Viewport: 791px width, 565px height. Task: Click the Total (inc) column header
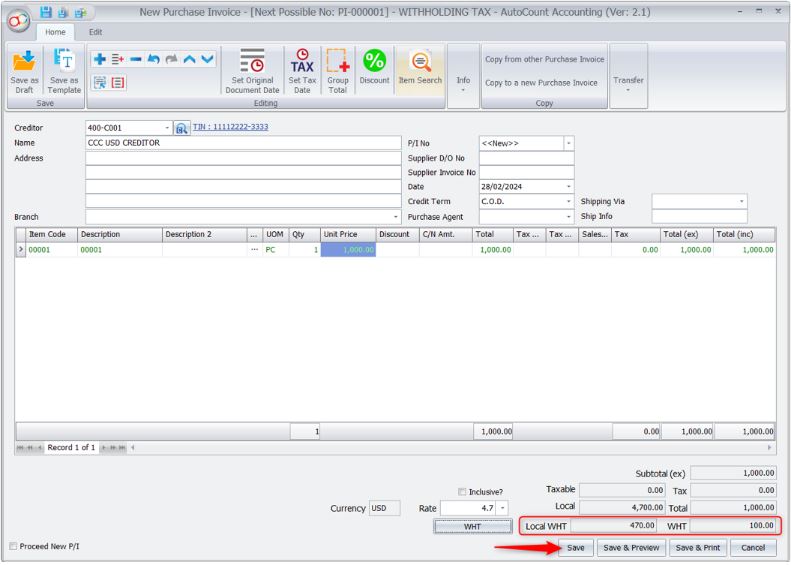click(744, 235)
